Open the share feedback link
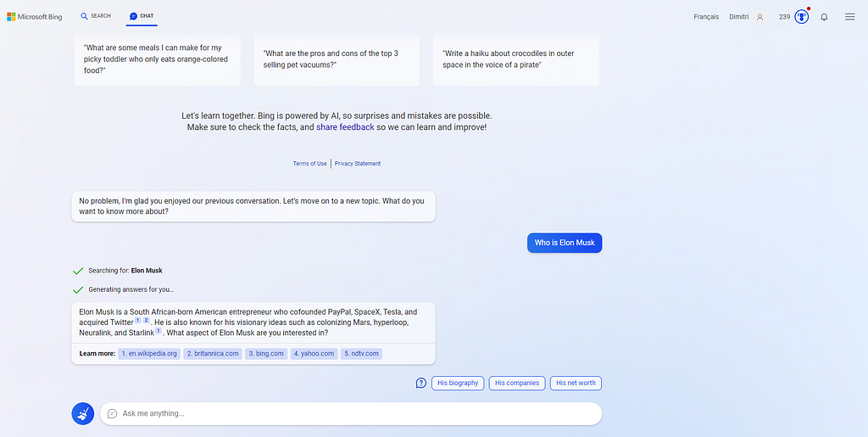The height and width of the screenshot is (437, 868). click(x=345, y=126)
